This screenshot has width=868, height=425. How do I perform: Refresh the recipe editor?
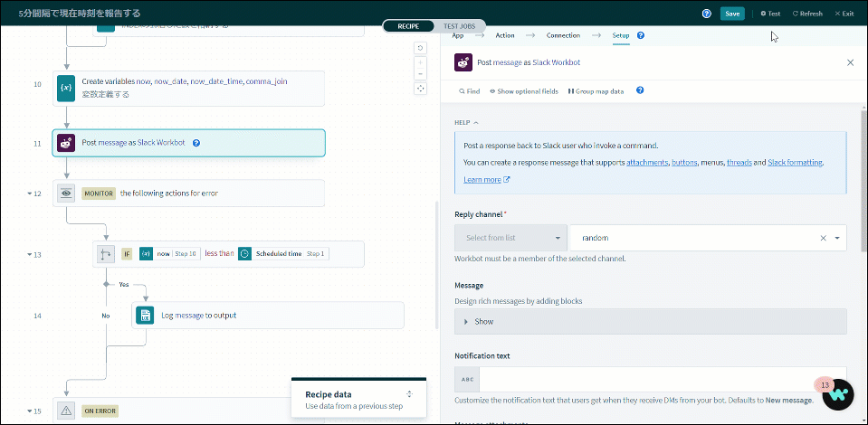pos(807,14)
